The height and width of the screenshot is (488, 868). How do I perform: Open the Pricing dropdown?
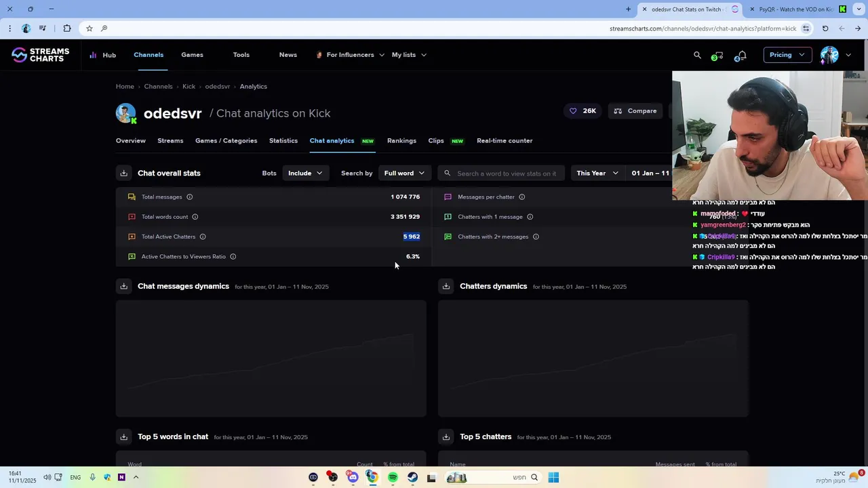point(787,55)
